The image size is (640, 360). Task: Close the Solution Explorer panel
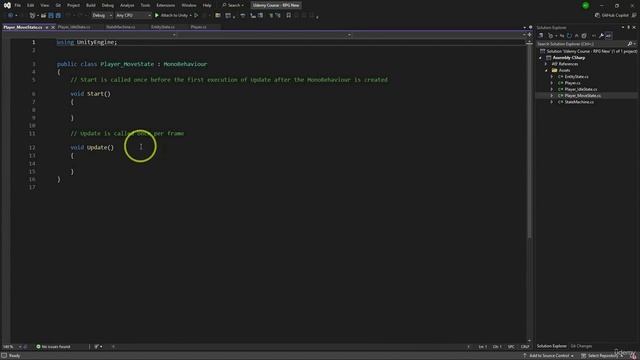pos(634,27)
